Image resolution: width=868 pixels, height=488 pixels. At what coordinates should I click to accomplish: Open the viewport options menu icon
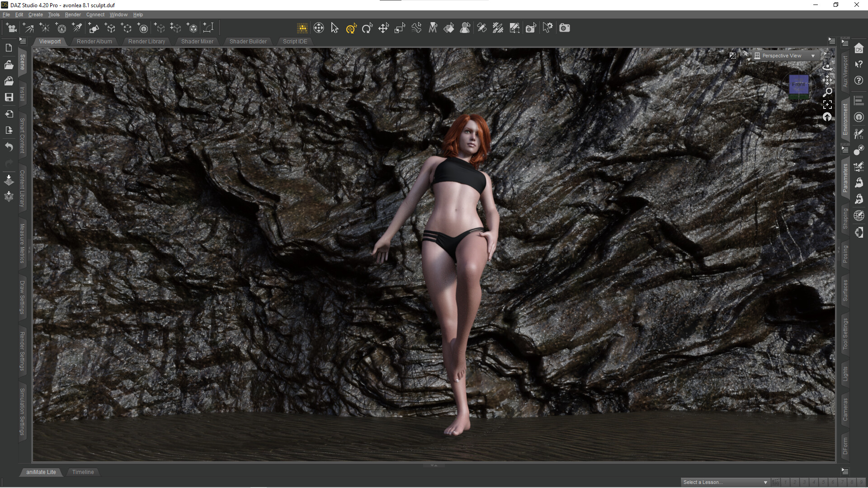(827, 55)
